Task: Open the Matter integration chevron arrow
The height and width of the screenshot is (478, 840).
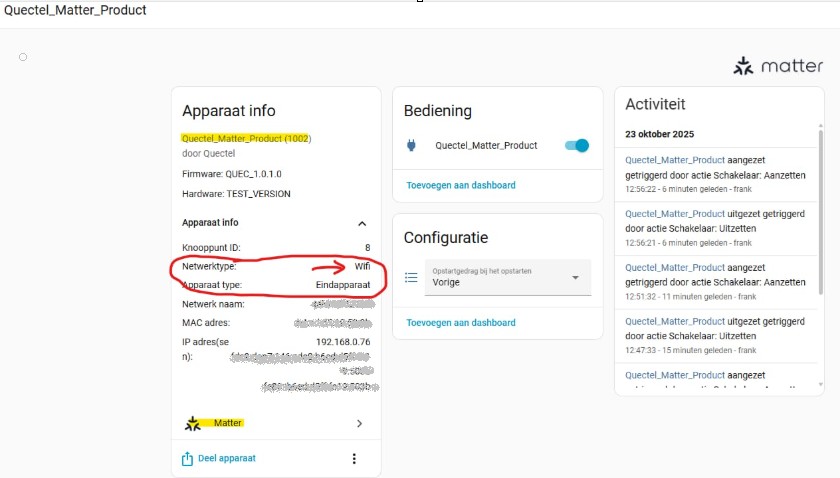Action: [x=360, y=423]
